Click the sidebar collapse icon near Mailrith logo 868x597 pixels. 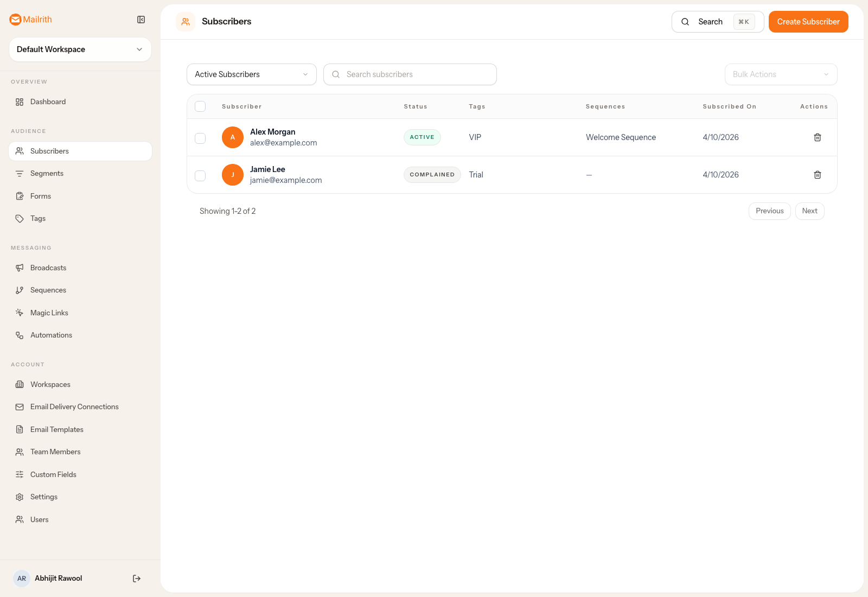click(x=141, y=20)
